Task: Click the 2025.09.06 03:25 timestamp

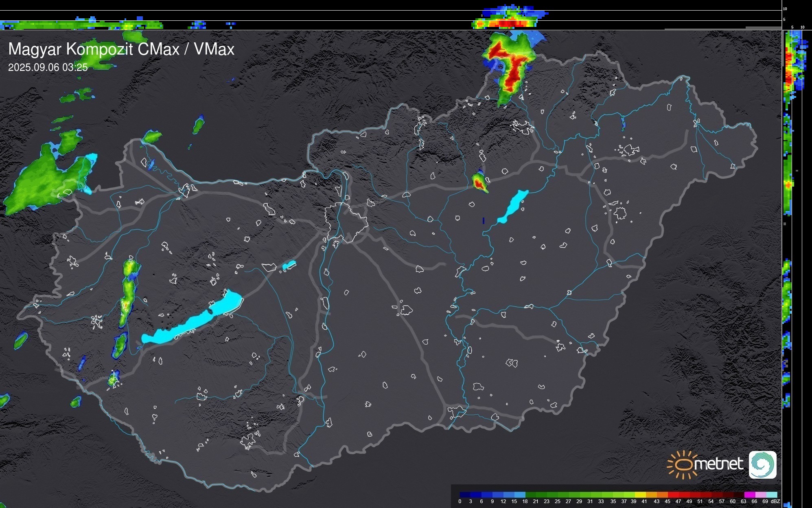Action: point(48,68)
